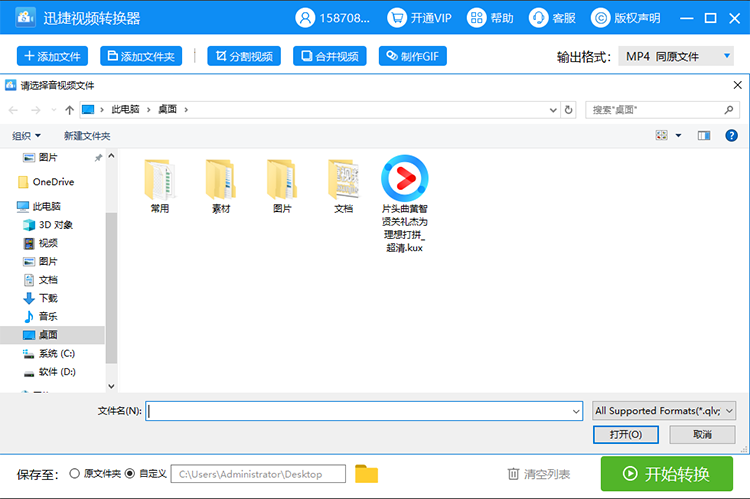Screen dimensions: 750x499
Task: Click navigation pane scroll down arrow
Action: pos(111,386)
